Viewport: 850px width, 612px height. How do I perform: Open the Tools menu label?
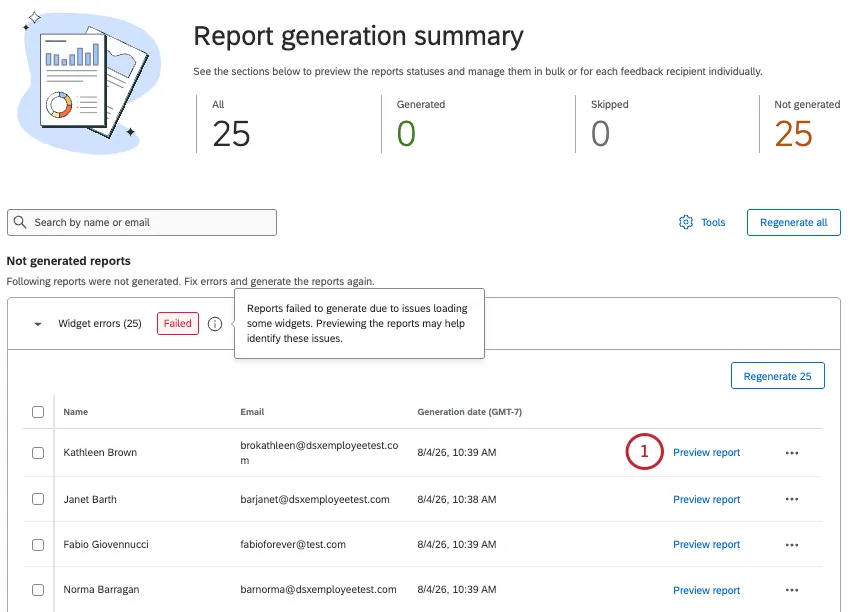point(713,222)
